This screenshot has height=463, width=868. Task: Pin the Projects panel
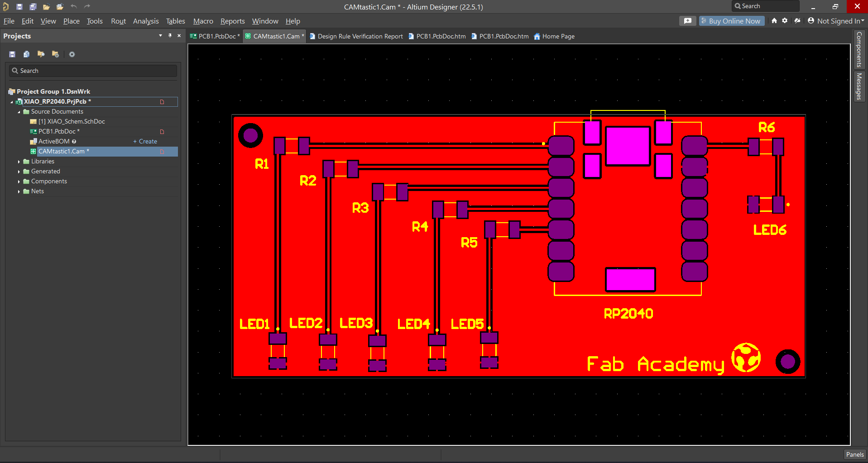click(170, 35)
